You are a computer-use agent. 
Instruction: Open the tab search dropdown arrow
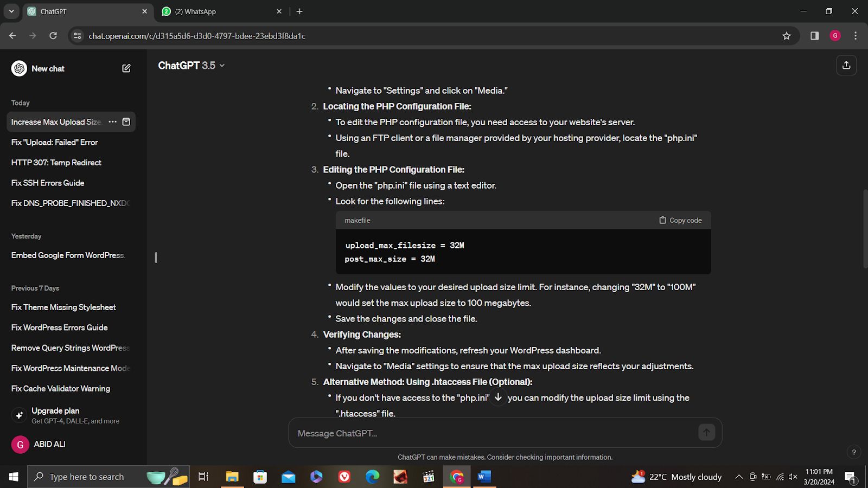pos(11,11)
